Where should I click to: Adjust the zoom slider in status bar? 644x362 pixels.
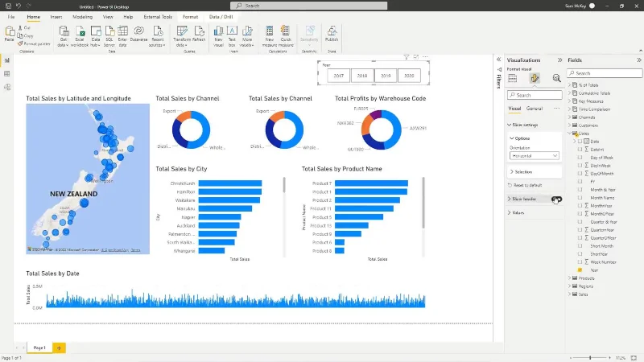tap(590, 358)
